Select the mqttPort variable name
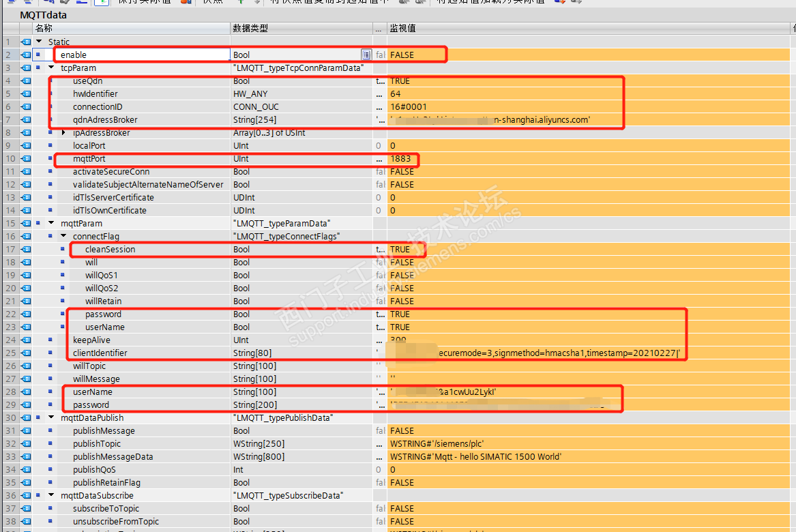The height and width of the screenshot is (532, 796). [x=89, y=158]
